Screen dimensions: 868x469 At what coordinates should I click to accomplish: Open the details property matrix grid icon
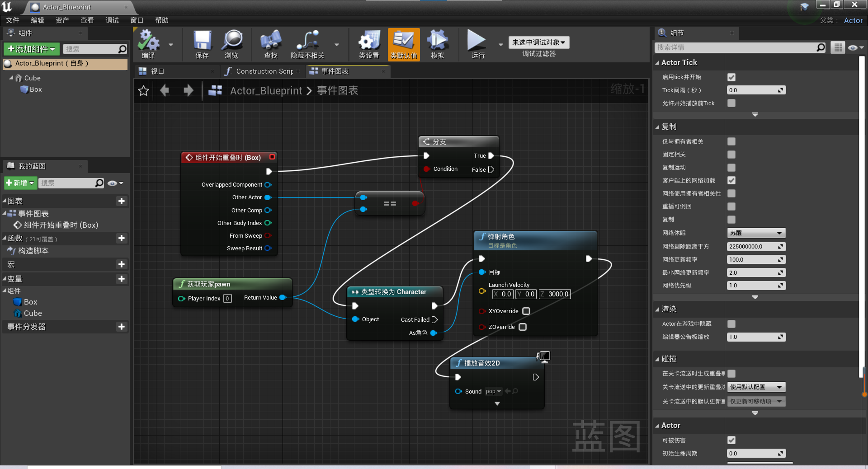838,47
